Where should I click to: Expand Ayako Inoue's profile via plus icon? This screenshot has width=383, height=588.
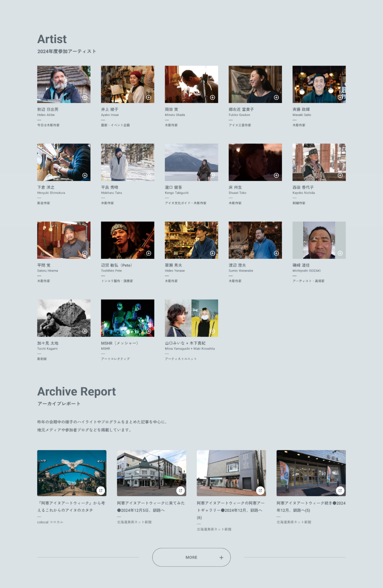149,97
